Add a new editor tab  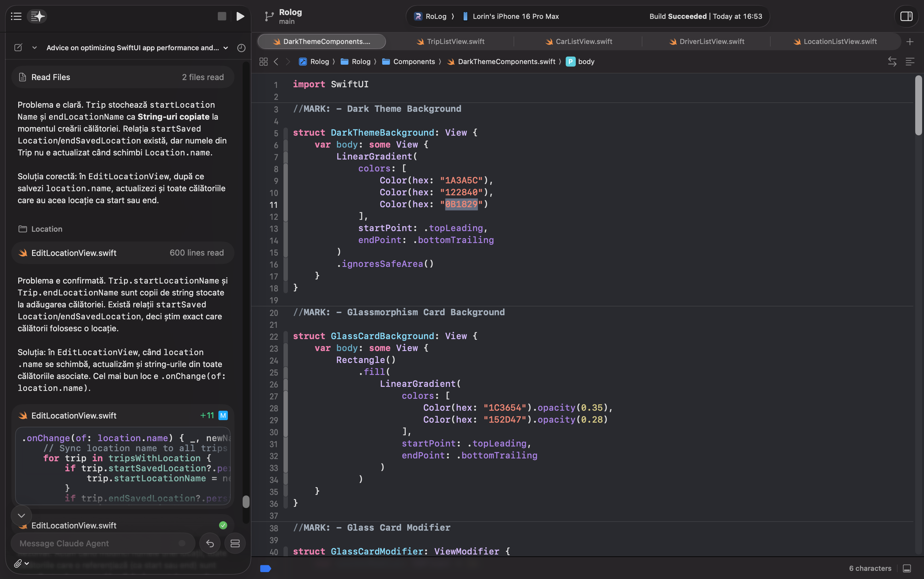click(910, 41)
